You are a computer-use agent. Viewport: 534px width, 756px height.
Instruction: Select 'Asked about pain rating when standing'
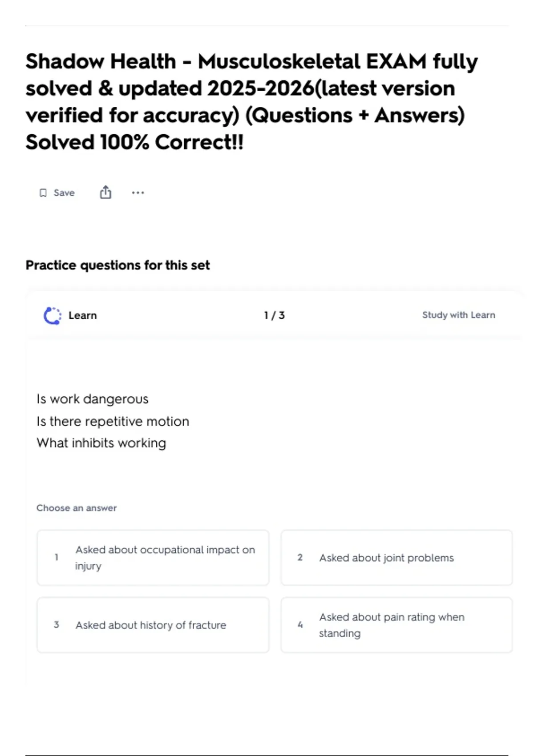(x=392, y=625)
